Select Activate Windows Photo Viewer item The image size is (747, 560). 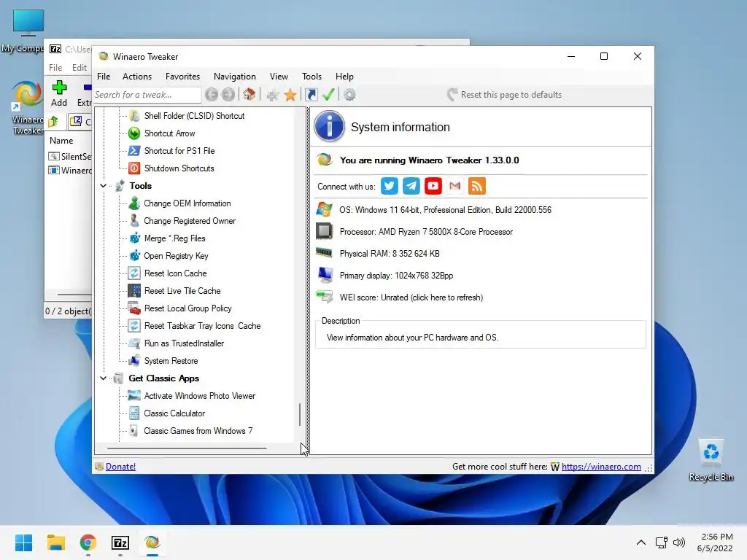[200, 396]
